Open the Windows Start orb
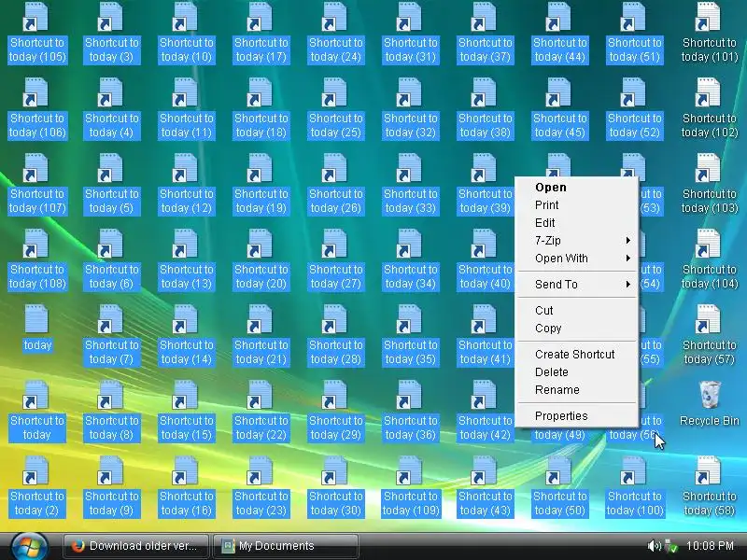 point(30,546)
